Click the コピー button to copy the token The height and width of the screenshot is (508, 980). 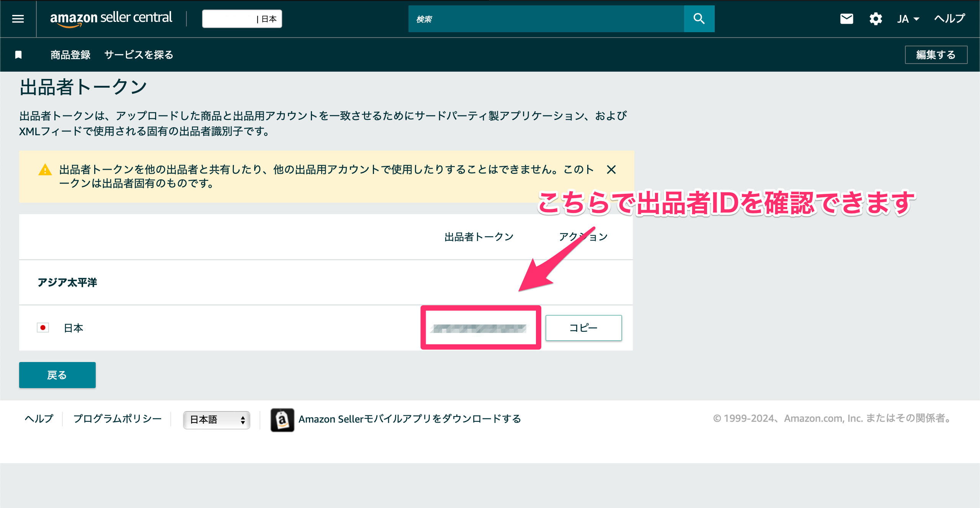(583, 328)
